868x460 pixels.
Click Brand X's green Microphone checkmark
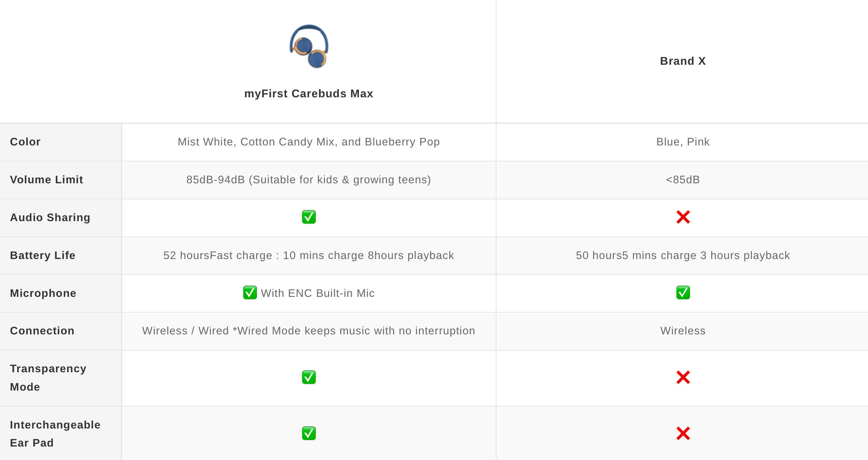pos(683,293)
